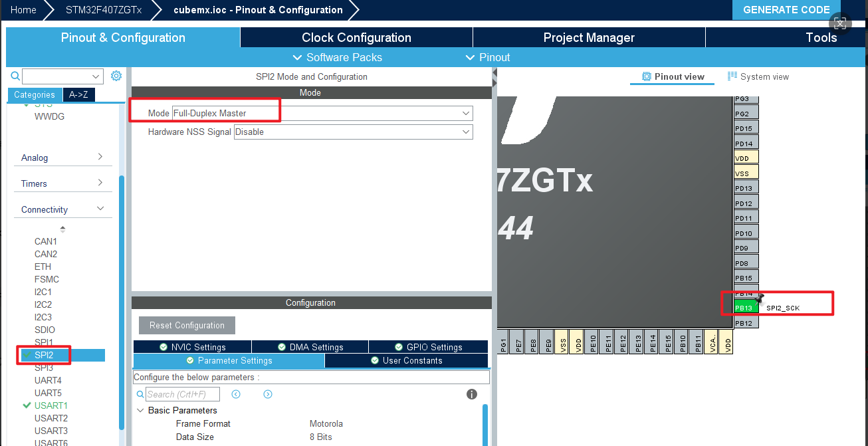
Task: Go to previous search result arrow
Action: (x=236, y=394)
